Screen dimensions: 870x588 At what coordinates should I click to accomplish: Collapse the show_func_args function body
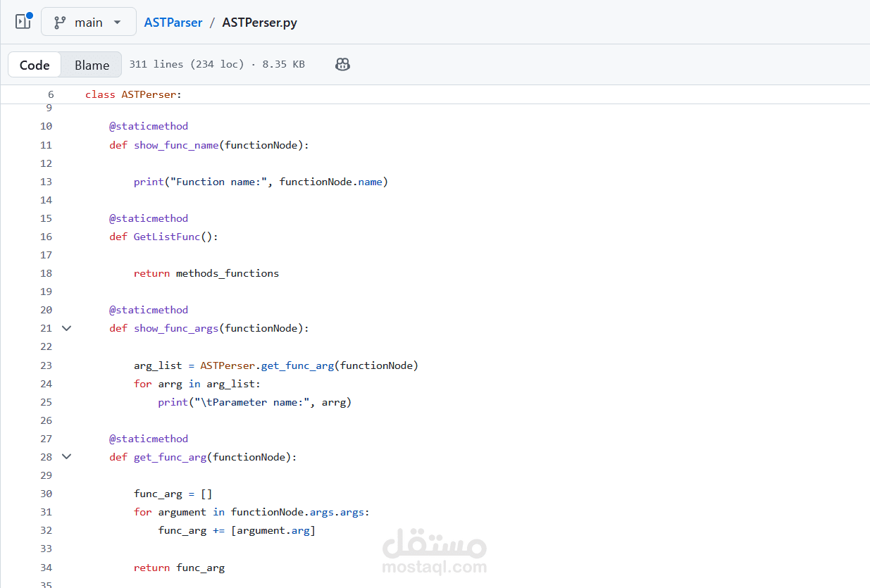coord(66,327)
